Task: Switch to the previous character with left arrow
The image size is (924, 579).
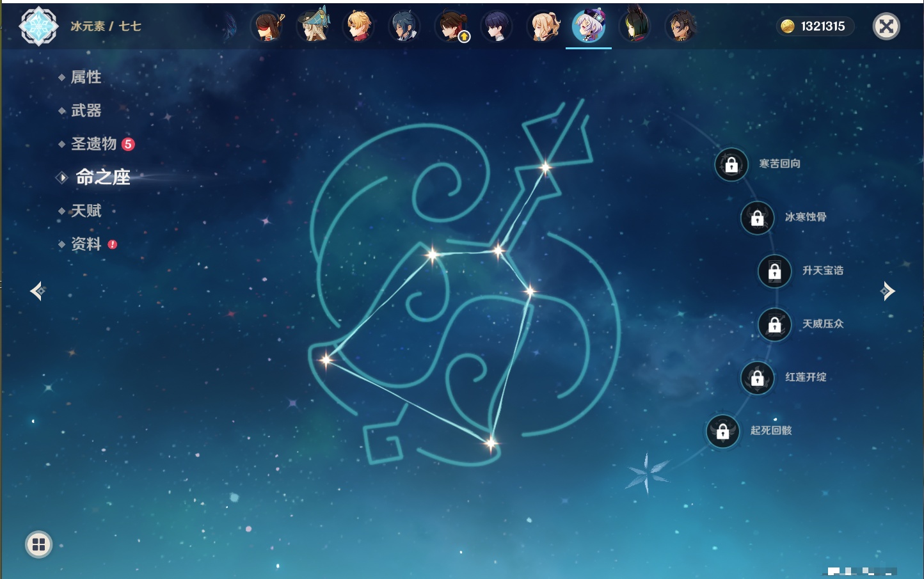Action: (38, 291)
